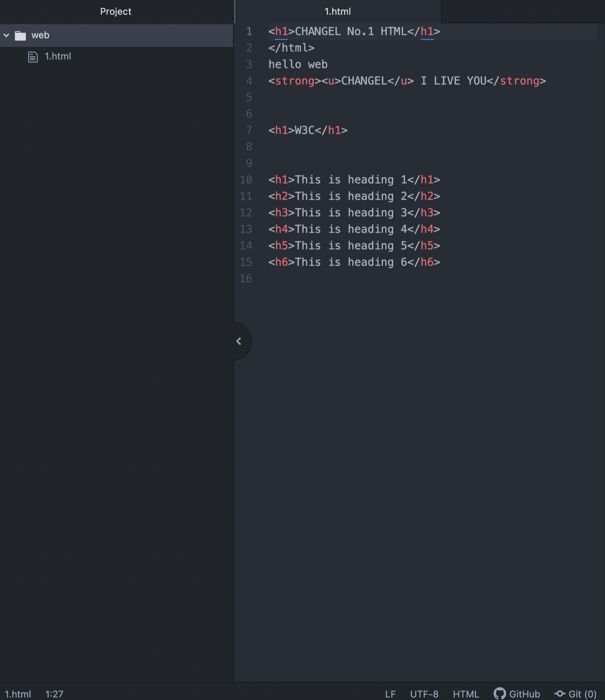Select the web folder label

click(x=40, y=35)
